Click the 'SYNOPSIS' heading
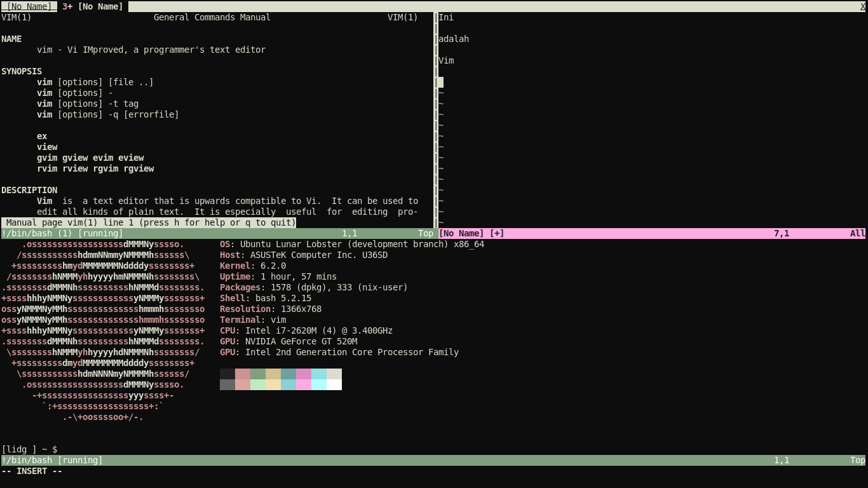Screen dimensions: 868x488 tap(22, 71)
